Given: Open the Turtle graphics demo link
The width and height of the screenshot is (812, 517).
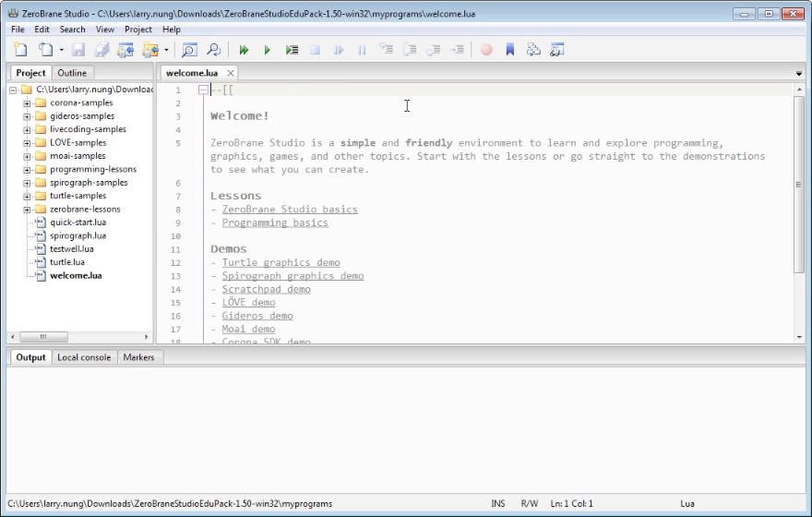Looking at the screenshot, I should (x=281, y=262).
